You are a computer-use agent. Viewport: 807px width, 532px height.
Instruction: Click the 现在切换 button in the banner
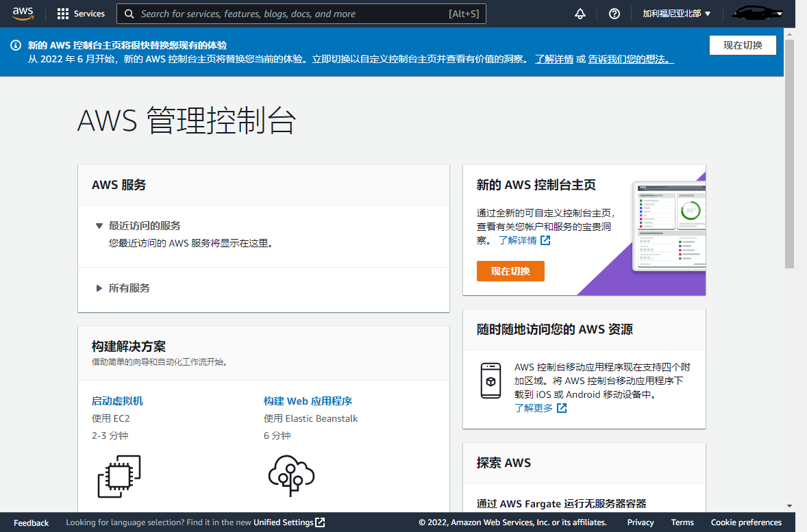pyautogui.click(x=743, y=45)
